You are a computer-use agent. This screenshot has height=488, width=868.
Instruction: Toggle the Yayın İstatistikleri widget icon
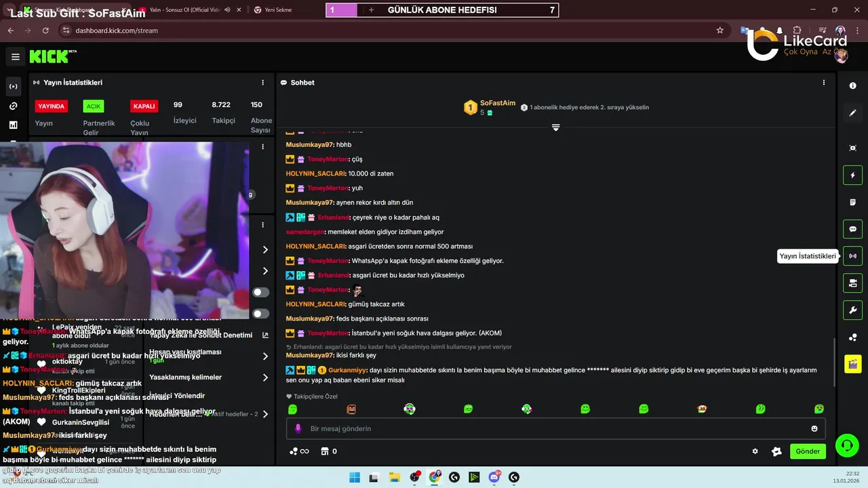pos(853,256)
